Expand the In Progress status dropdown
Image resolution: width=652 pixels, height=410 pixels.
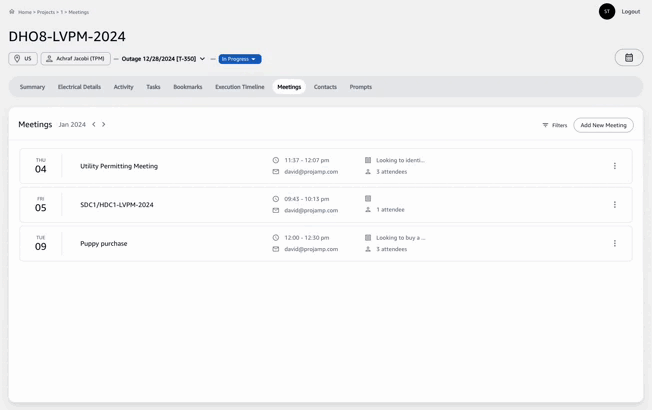pyautogui.click(x=240, y=59)
